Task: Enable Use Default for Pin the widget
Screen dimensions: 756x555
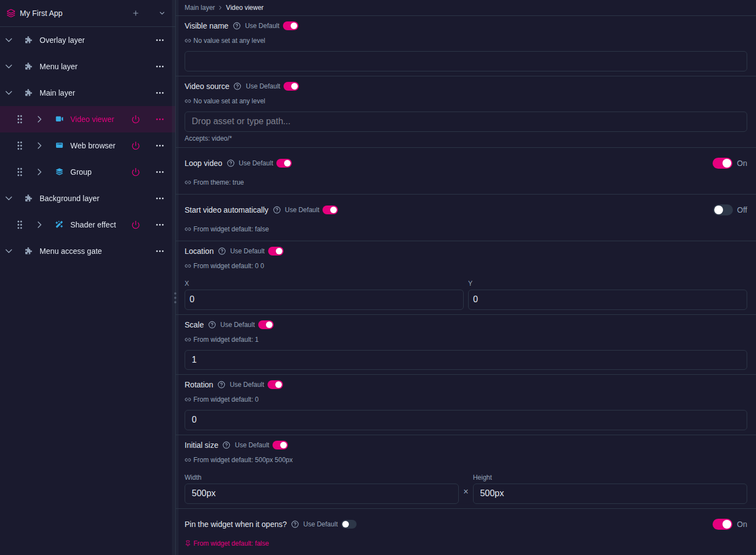Action: click(x=349, y=524)
